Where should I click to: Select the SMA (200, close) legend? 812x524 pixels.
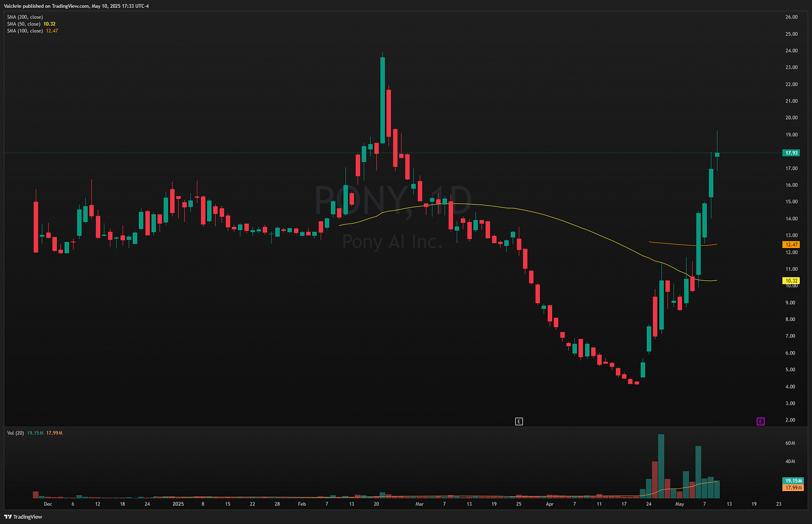point(25,17)
